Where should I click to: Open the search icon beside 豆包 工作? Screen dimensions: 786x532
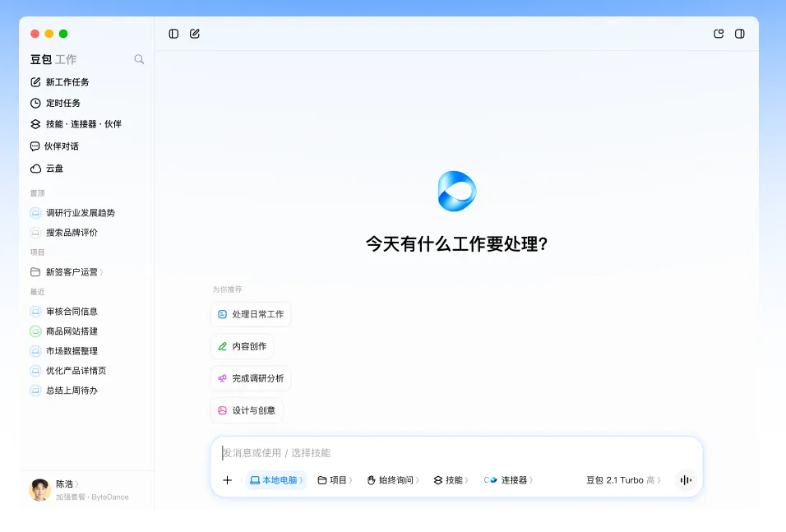139,59
